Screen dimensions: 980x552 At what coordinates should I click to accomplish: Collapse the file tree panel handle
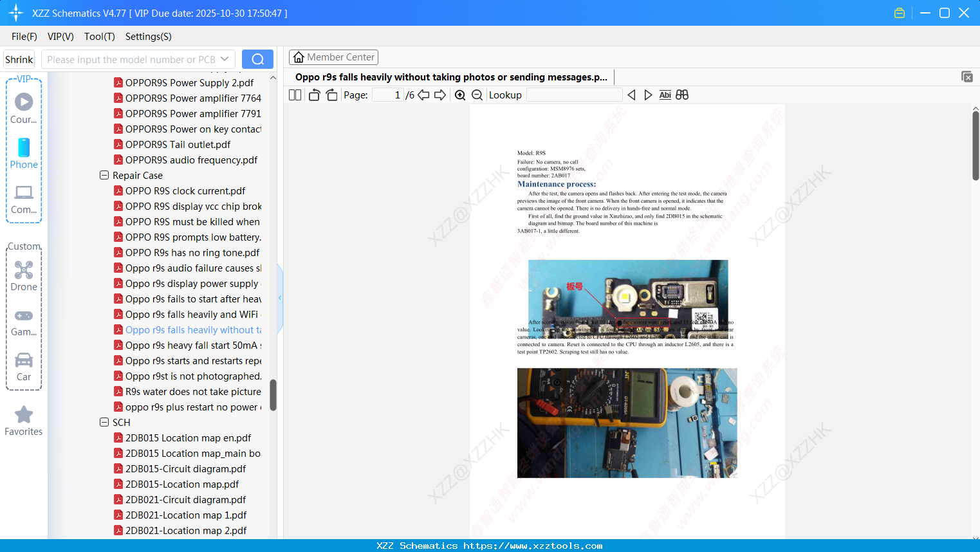pos(280,298)
